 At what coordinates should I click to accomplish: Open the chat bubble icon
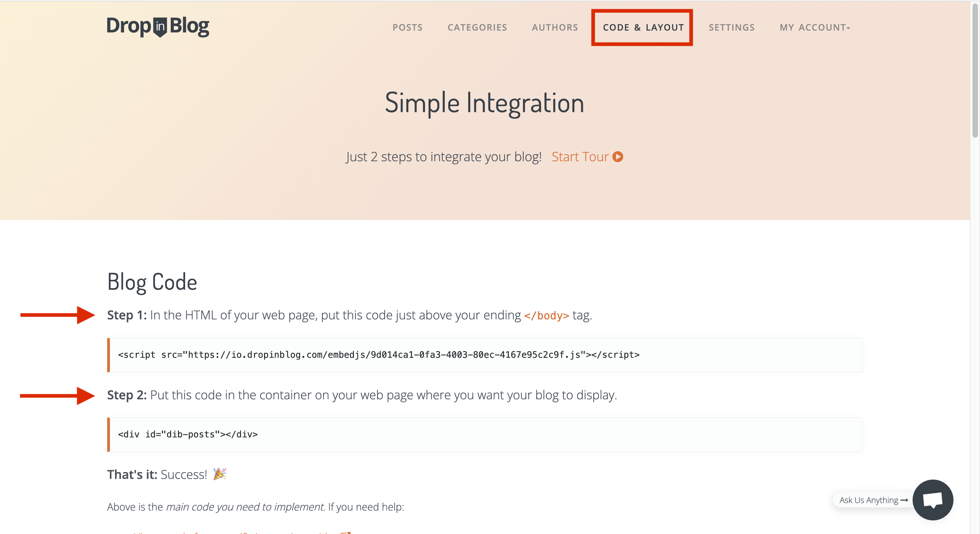tap(932, 500)
